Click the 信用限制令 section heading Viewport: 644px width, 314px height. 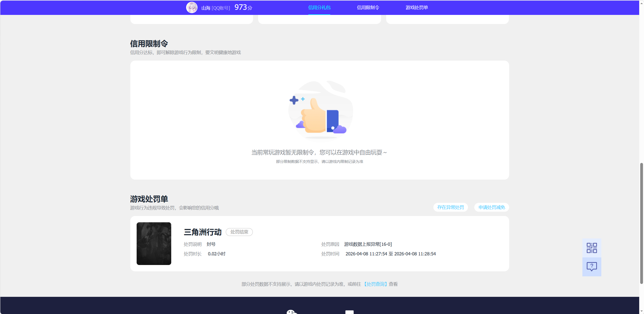(x=149, y=44)
